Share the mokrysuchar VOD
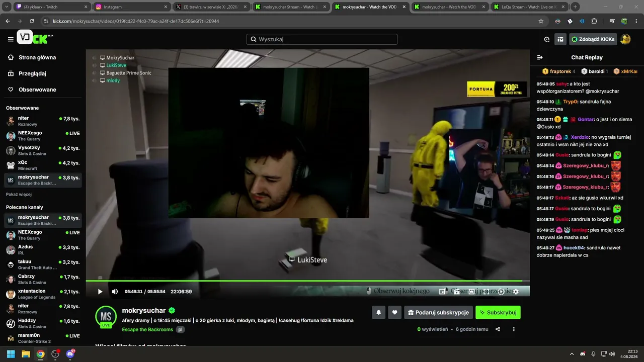This screenshot has width=644, height=362. click(x=498, y=329)
